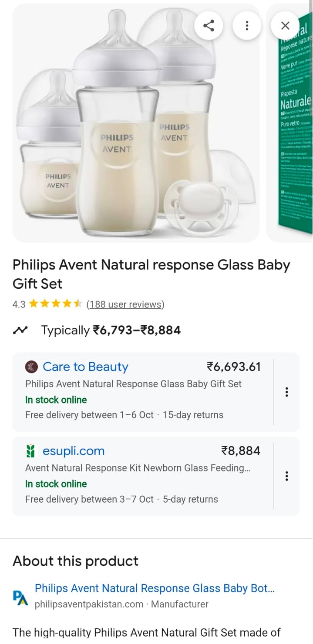
Task: Click the In stock online status for Care to Beauty
Action: [56, 400]
